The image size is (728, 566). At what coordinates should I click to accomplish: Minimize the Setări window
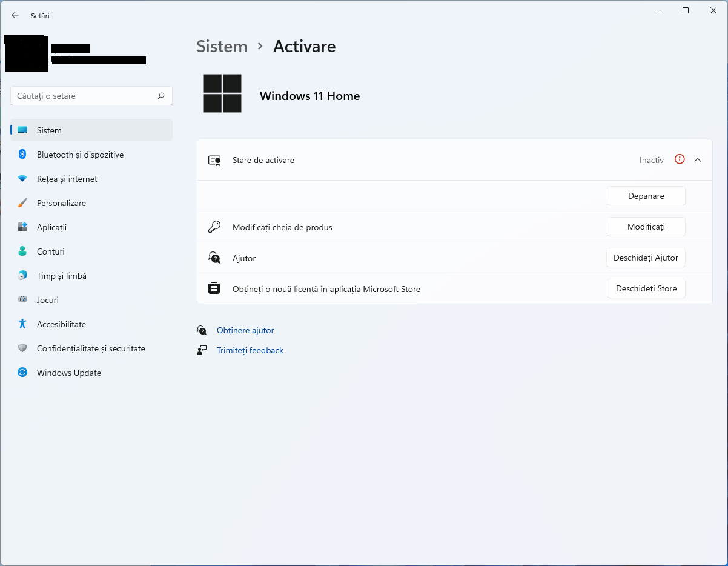[658, 10]
